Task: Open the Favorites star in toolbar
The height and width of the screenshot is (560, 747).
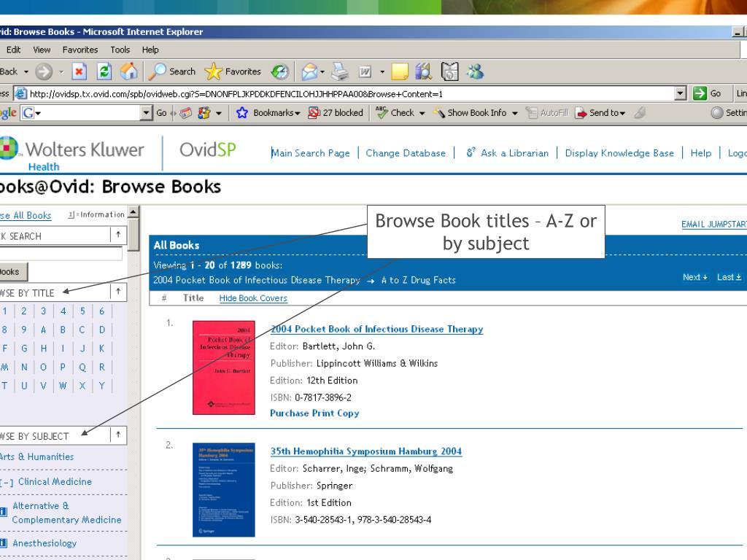Action: (x=233, y=71)
